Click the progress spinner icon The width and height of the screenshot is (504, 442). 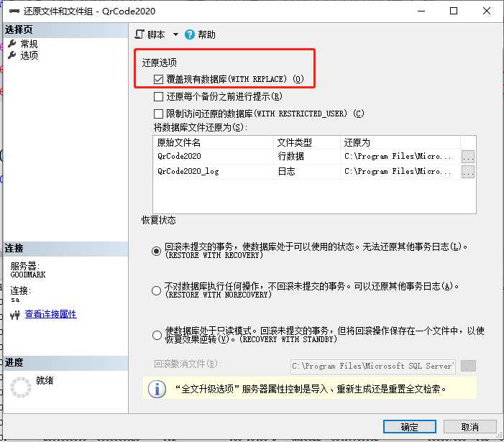pyautogui.click(x=21, y=387)
